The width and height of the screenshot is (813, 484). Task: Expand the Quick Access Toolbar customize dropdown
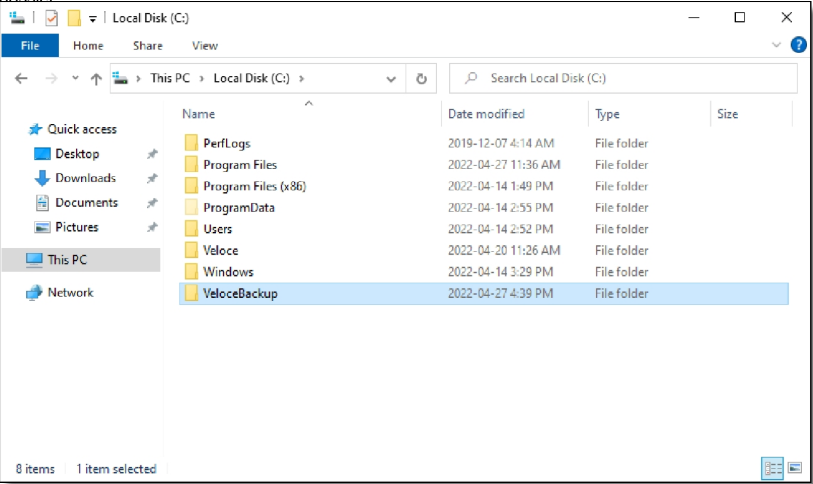tap(93, 18)
